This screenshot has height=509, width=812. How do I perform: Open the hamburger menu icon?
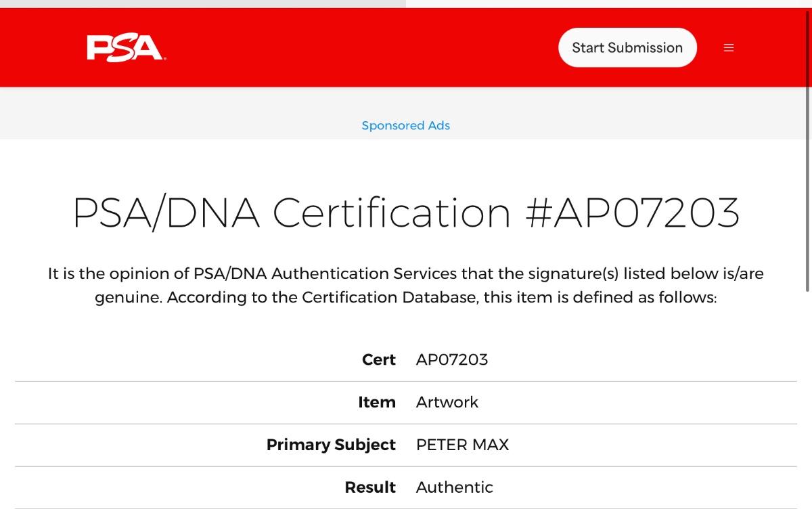click(729, 48)
